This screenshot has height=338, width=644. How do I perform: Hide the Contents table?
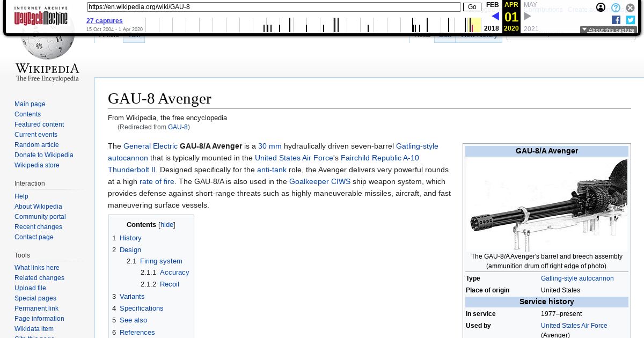click(167, 225)
